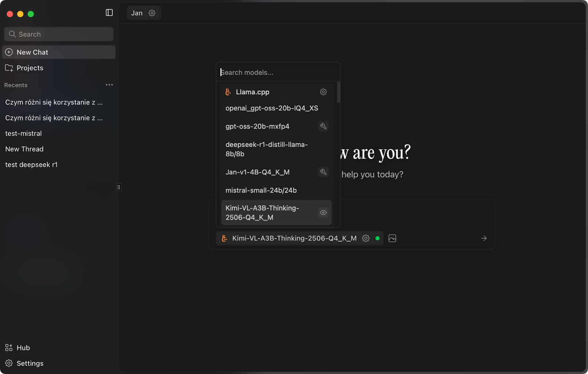Start a New Chat
Image resolution: width=588 pixels, height=374 pixels.
tap(32, 52)
